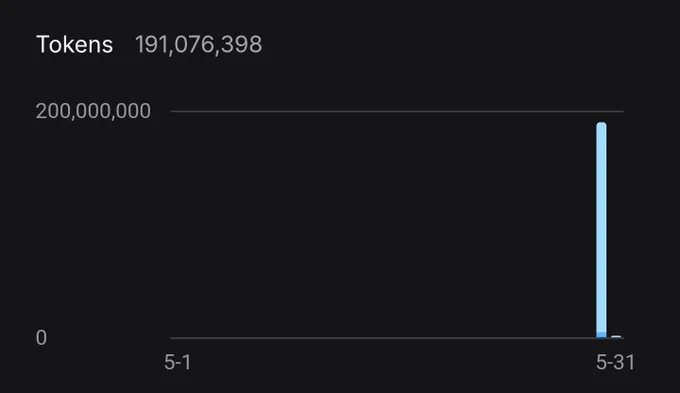
Task: Click the empty plot area left of bars
Action: (x=382, y=226)
